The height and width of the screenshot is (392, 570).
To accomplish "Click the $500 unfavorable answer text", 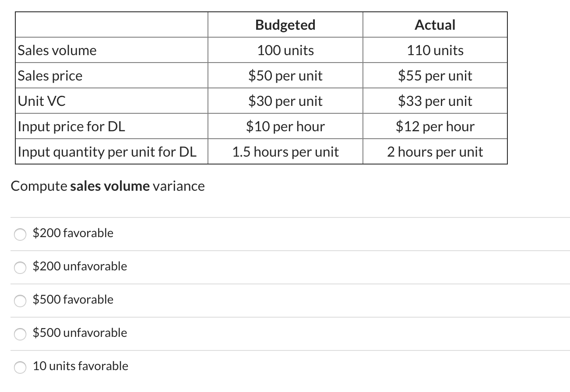I will click(x=79, y=332).
